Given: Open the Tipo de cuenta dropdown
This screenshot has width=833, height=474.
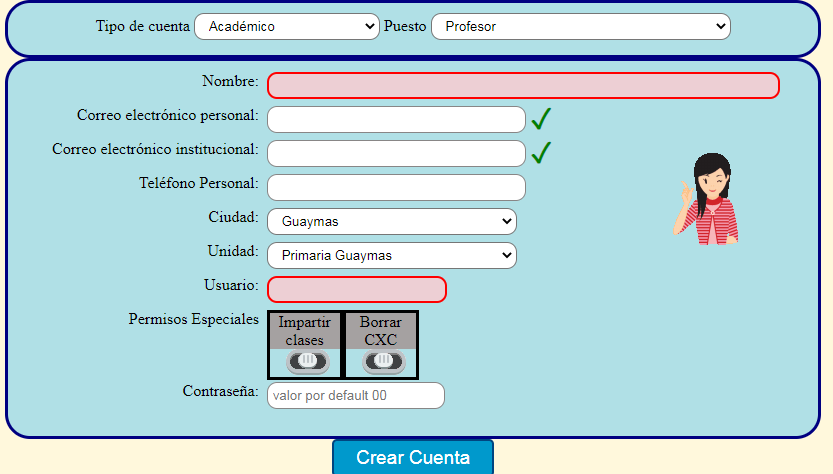Looking at the screenshot, I should [287, 27].
